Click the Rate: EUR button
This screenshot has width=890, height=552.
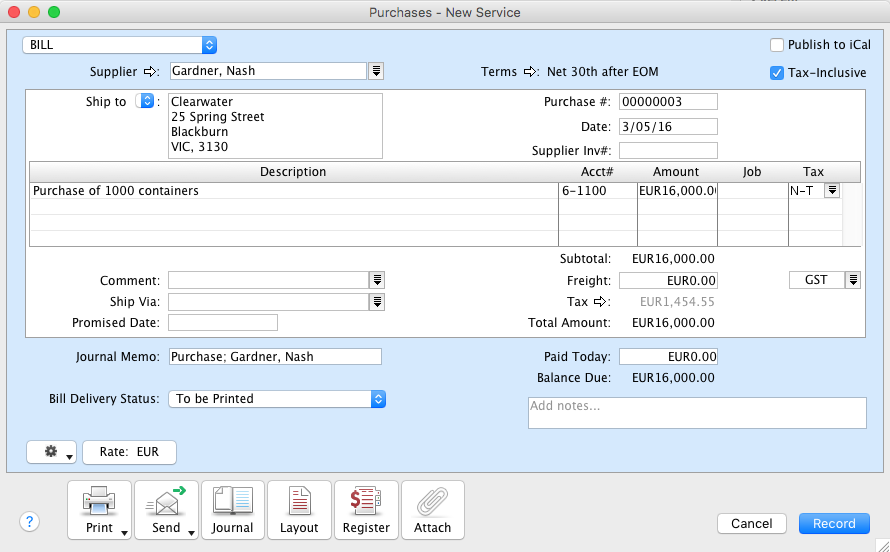(x=129, y=452)
